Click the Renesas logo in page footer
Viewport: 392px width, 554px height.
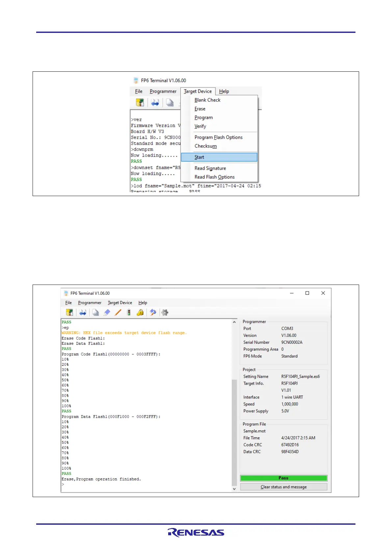[196, 533]
